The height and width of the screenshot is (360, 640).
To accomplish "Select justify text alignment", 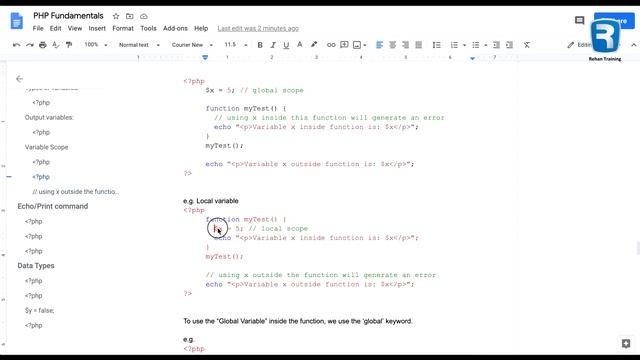I will click(418, 45).
